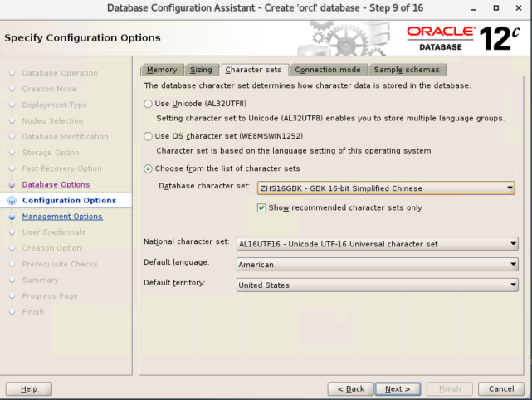Click the 'Prerequisite Checks' step text
The image size is (532, 400).
point(60,264)
